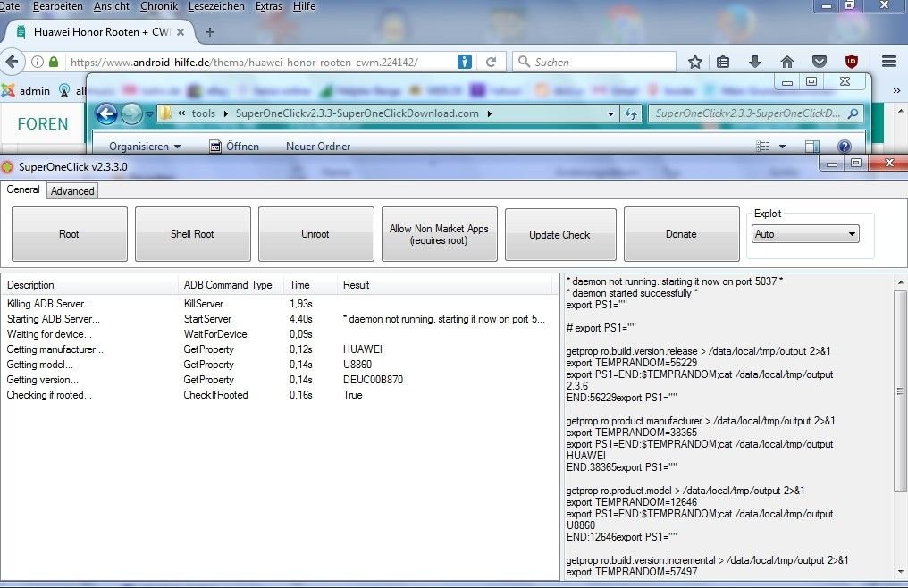Sort by the Result column header
The width and height of the screenshot is (908, 588).
(445, 285)
